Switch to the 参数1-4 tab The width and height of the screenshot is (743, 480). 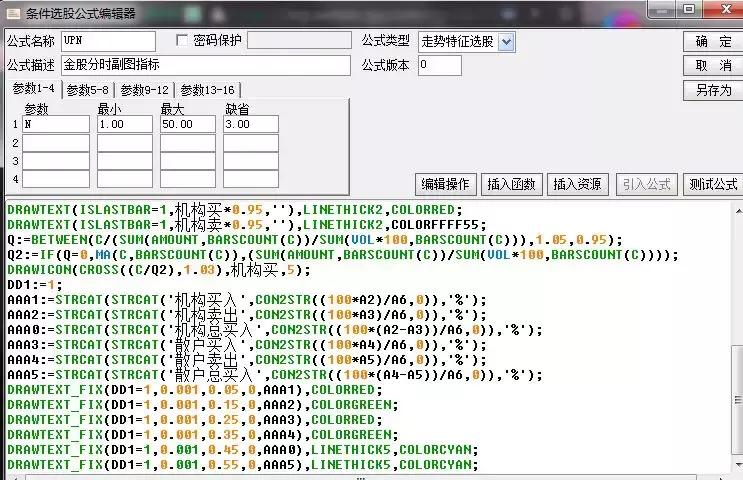click(34, 89)
